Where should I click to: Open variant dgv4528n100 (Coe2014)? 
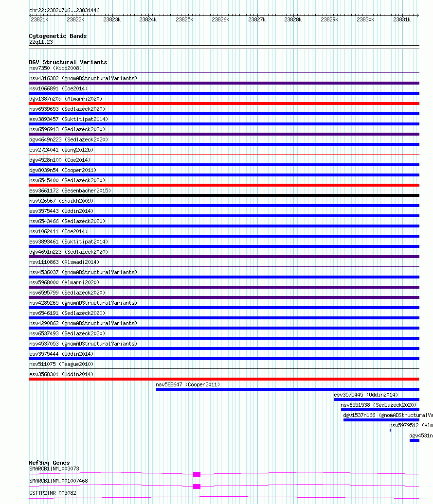[60, 160]
